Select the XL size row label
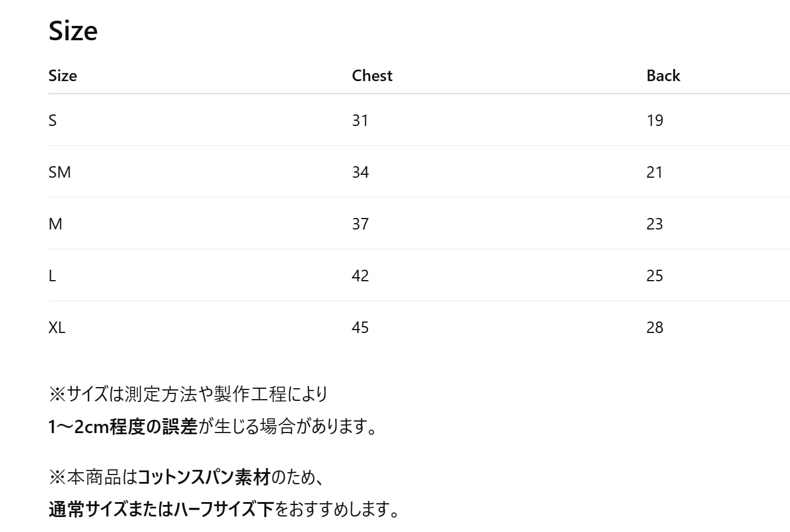Screen dimensions: 790x532 (x=57, y=328)
